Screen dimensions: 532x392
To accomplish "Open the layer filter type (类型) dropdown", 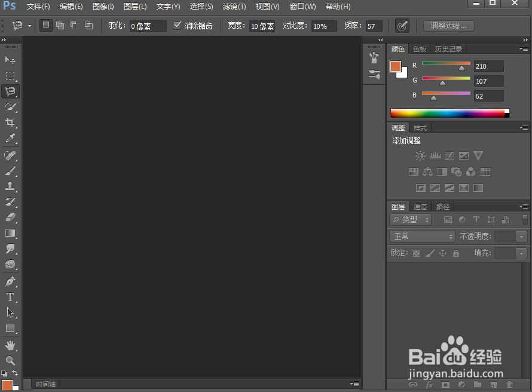I will tap(410, 220).
